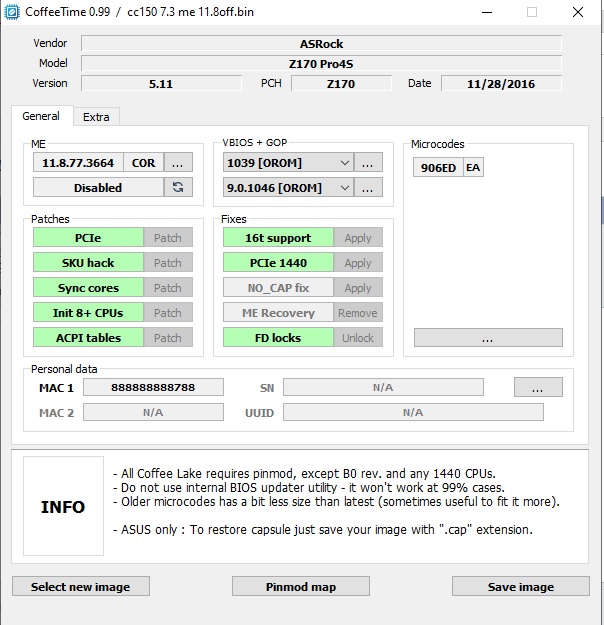Click the MAC 1 field 888888888788
The image size is (604, 625).
153,387
